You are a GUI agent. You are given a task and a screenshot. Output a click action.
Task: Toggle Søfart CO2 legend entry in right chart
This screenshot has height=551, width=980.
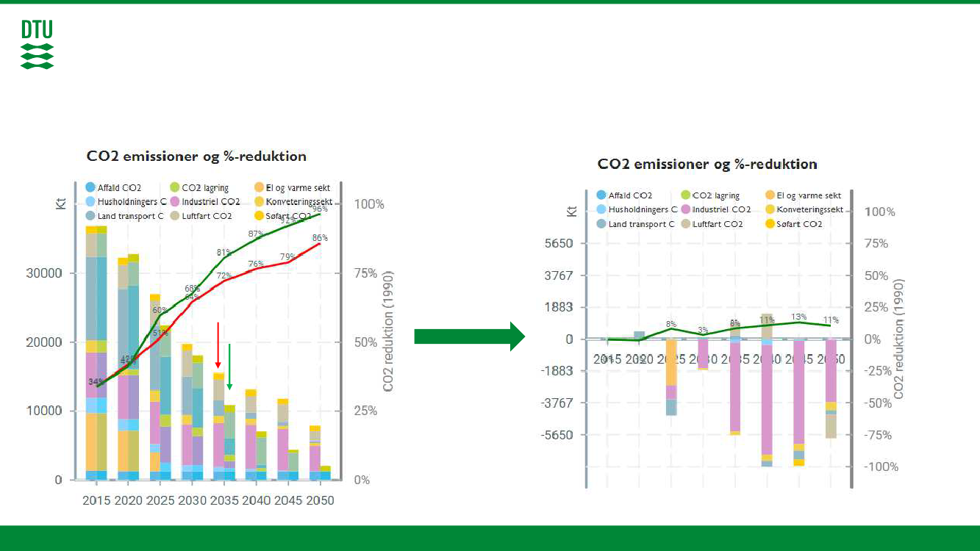[x=794, y=223]
